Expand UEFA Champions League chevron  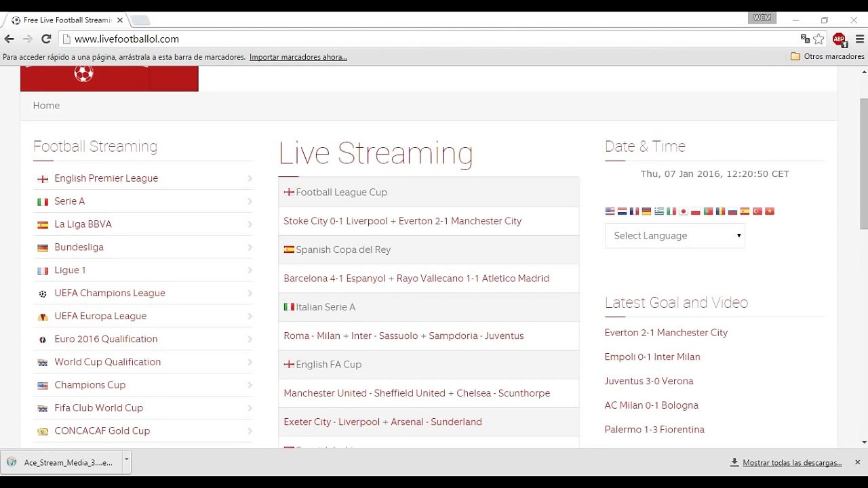[x=250, y=293]
